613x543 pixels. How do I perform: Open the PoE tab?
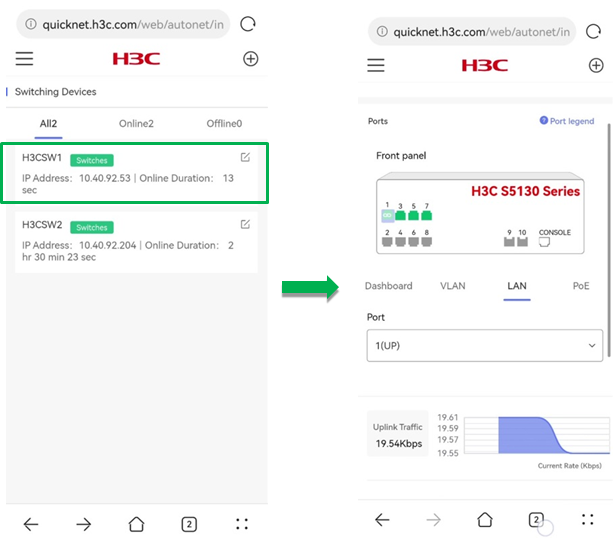[581, 286]
